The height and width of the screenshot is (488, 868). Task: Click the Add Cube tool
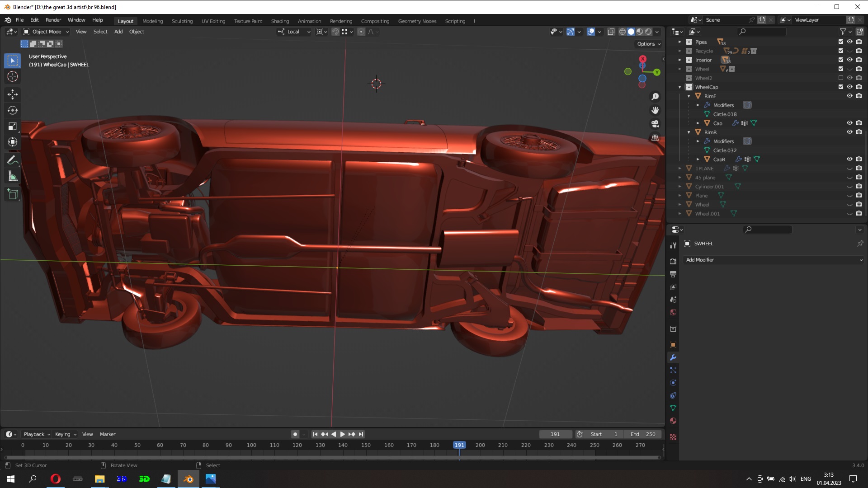[x=13, y=194]
